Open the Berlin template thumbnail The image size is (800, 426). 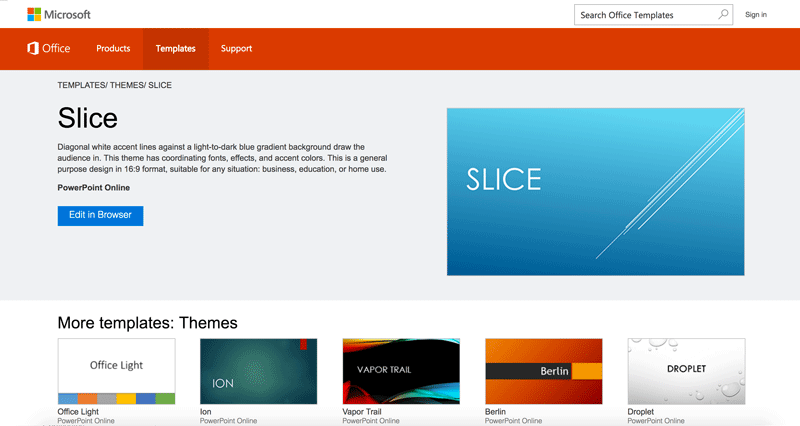543,371
